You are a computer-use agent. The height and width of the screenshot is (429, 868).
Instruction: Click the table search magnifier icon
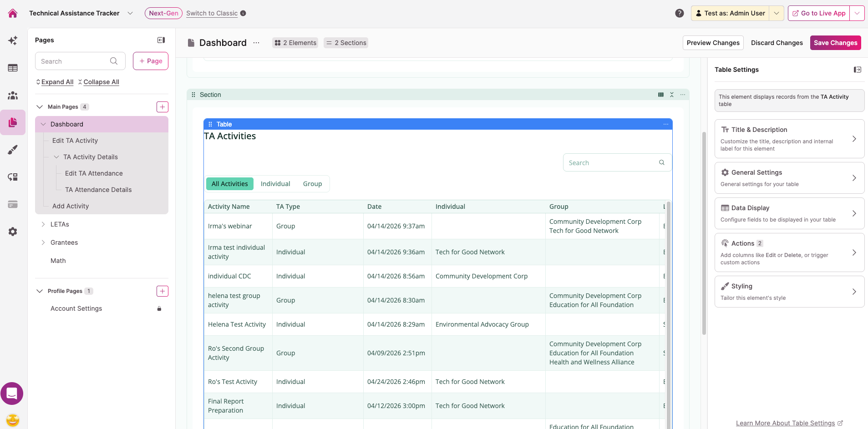tap(662, 162)
